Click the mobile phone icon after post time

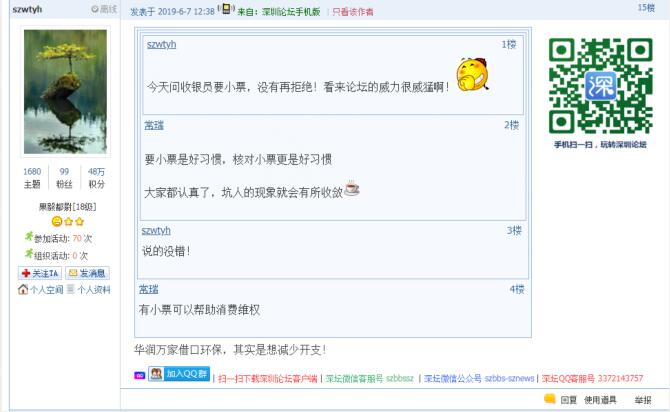(226, 9)
